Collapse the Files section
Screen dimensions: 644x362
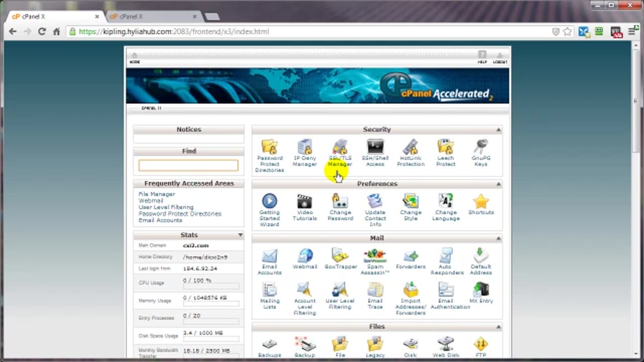click(499, 327)
